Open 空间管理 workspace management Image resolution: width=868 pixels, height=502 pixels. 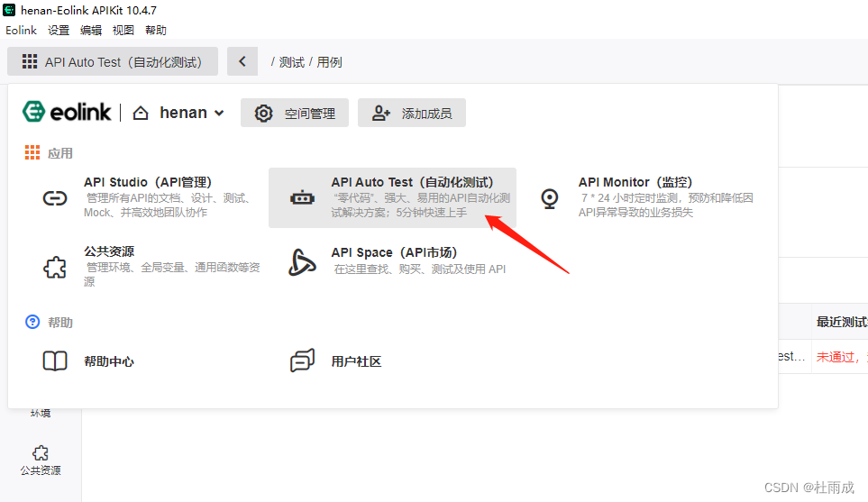295,113
